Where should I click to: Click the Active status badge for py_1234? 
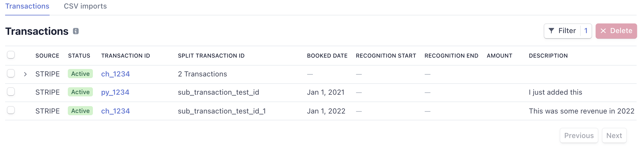click(x=80, y=92)
